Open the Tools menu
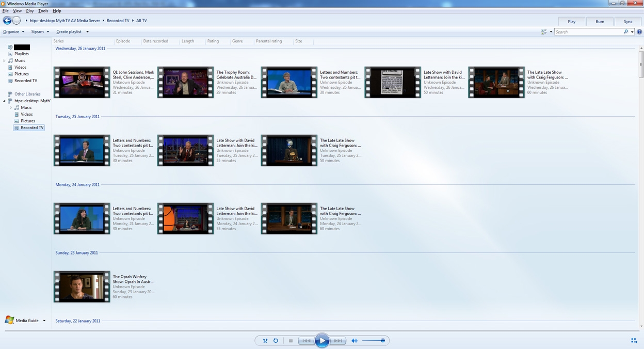The height and width of the screenshot is (349, 644). coord(43,11)
